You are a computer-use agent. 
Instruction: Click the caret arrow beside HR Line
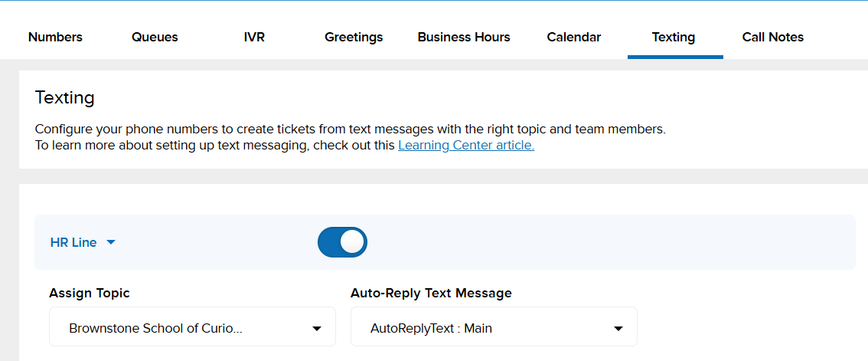click(111, 242)
